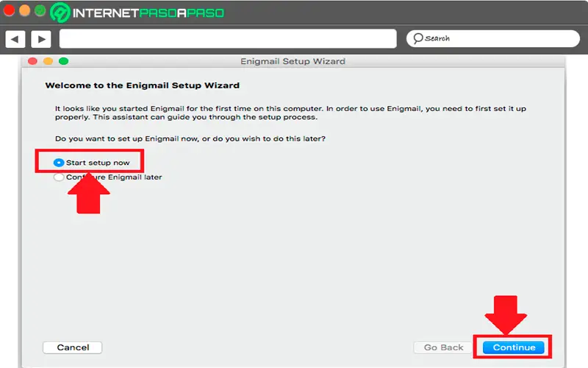This screenshot has height=368, width=588.
Task: Click the InternetPasoaPaso logo
Action: coord(137,13)
